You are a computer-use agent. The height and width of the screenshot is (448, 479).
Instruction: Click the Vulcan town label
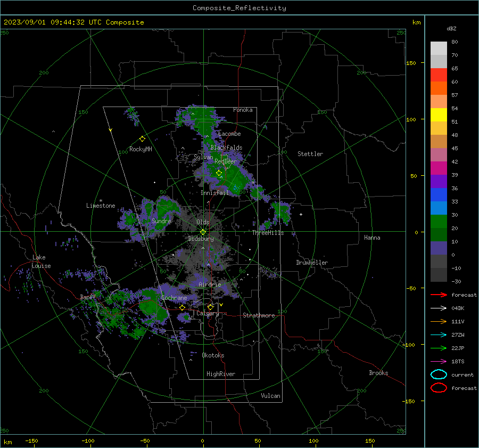pyautogui.click(x=271, y=396)
